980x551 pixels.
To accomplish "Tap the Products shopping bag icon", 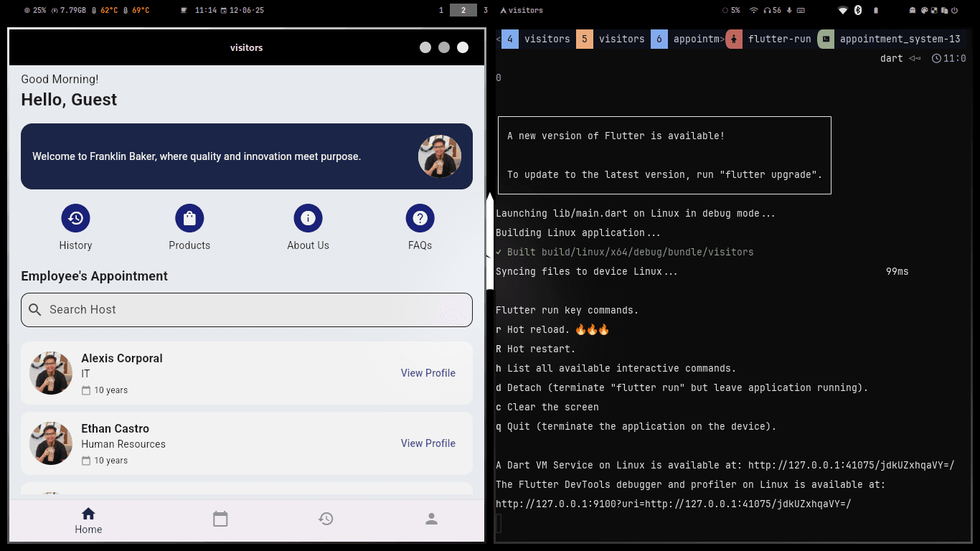I will 189,218.
